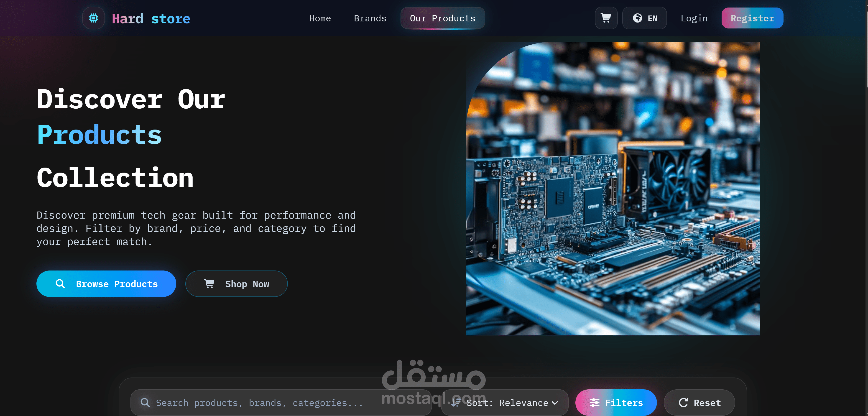
Task: Click the magnifier icon in search bar
Action: [145, 403]
